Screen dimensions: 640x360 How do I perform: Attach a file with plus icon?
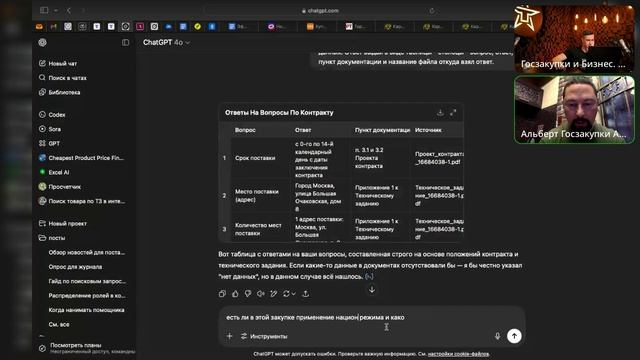(x=229, y=336)
